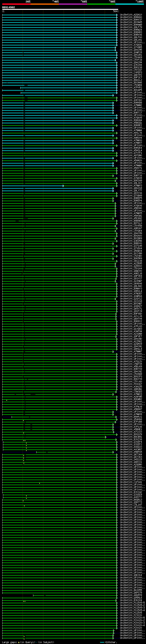Select UniRef100_A7Q691 hit name
This screenshot has height=644, width=146.
coord(131,45)
